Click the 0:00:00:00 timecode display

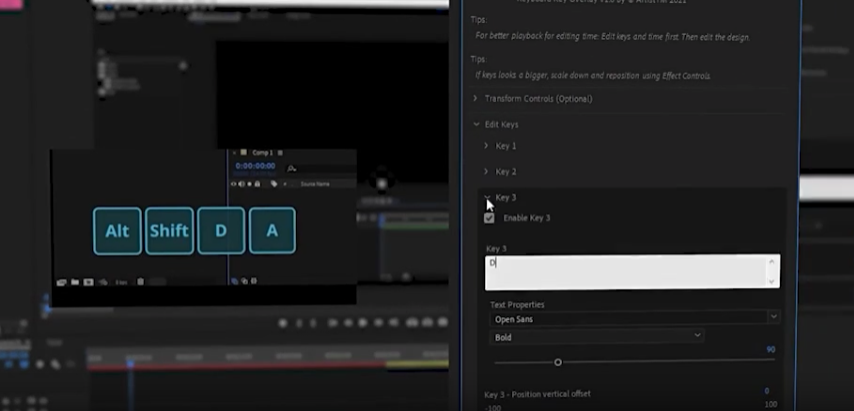click(x=254, y=167)
